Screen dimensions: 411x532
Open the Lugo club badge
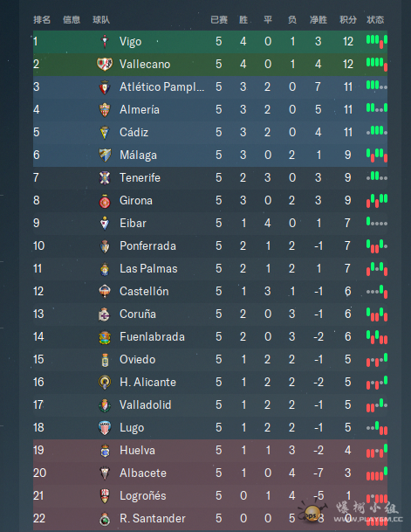click(x=105, y=428)
